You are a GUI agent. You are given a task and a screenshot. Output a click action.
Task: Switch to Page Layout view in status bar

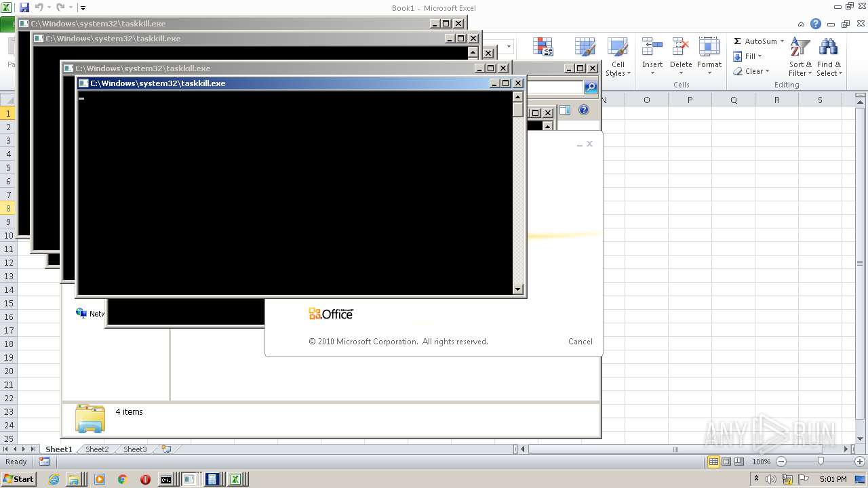(726, 462)
